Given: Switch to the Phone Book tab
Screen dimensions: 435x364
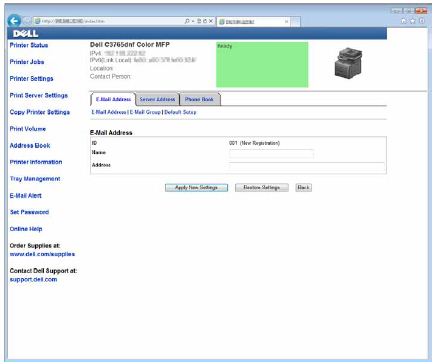Looking at the screenshot, I should (199, 99).
